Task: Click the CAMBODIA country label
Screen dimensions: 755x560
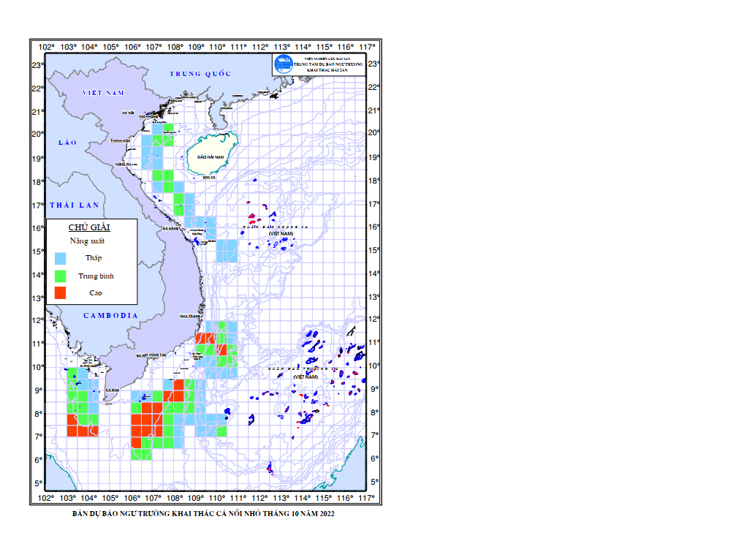Action: pos(111,315)
